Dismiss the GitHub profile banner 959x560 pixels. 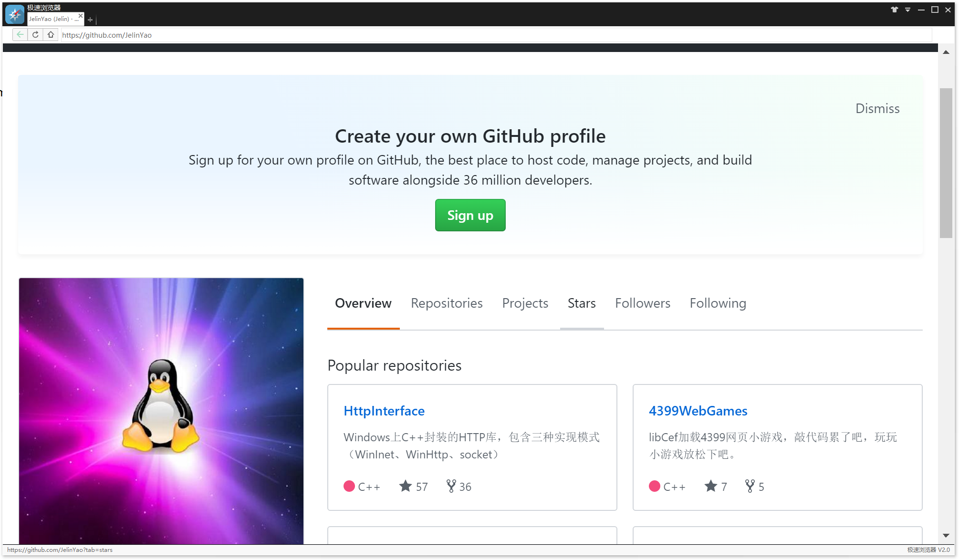pos(877,109)
